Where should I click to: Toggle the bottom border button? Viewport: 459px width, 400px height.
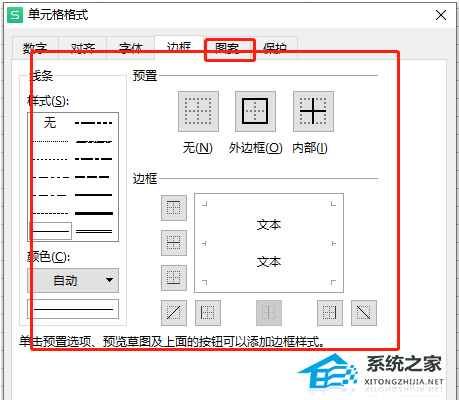[x=174, y=278]
